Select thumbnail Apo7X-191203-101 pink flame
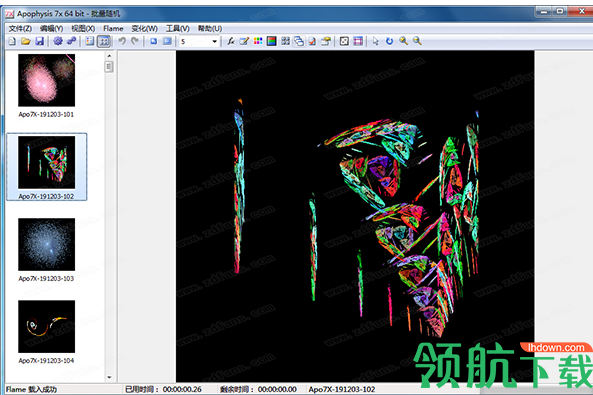The width and height of the screenshot is (593, 395). (47, 80)
